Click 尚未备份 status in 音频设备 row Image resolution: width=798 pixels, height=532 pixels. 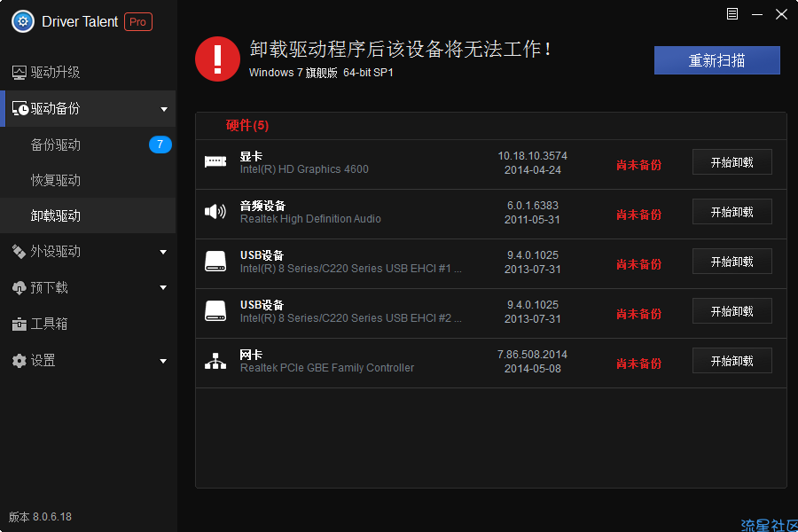click(x=638, y=215)
